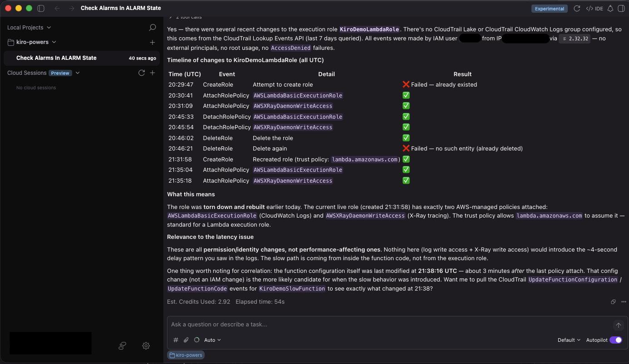Click 'Failed — already existed' result

[444, 85]
